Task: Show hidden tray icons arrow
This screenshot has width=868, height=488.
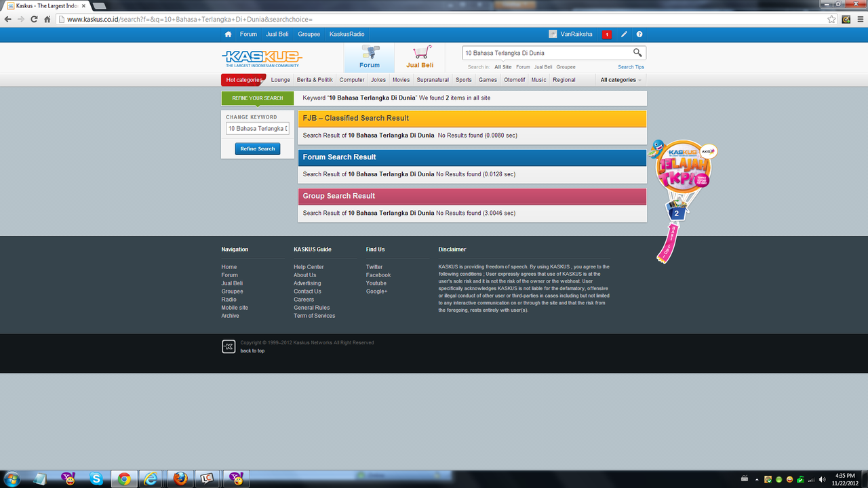Action: [757, 479]
